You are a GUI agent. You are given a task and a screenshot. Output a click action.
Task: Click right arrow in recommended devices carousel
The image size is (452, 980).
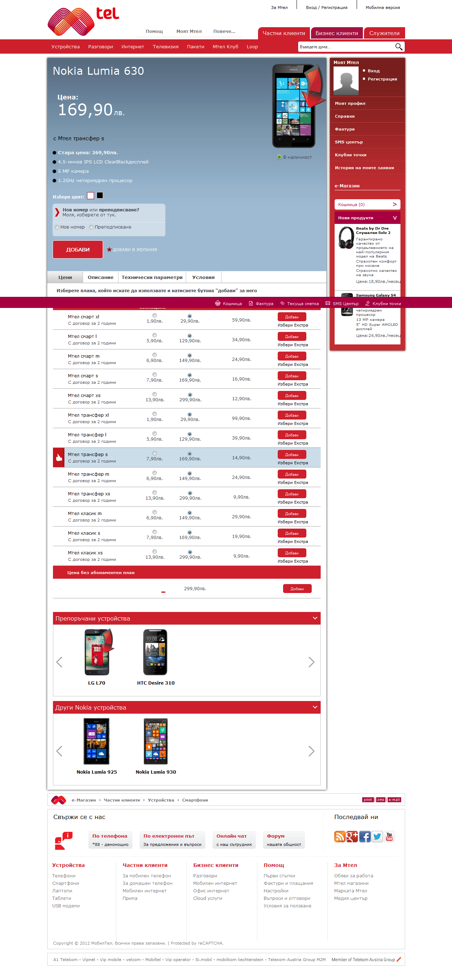(311, 662)
